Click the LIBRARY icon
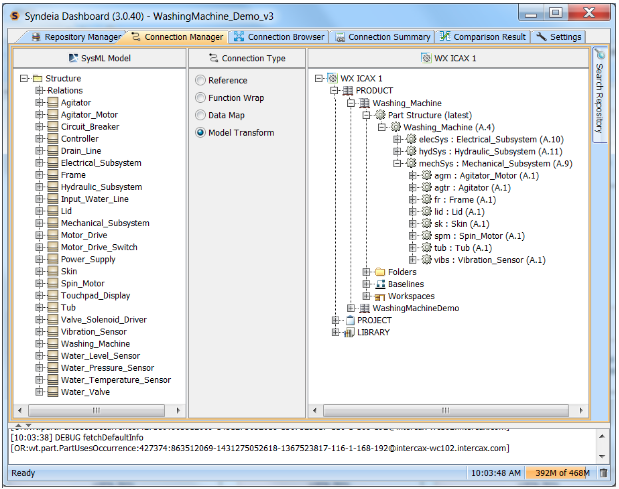The image size is (619, 489). [x=349, y=332]
